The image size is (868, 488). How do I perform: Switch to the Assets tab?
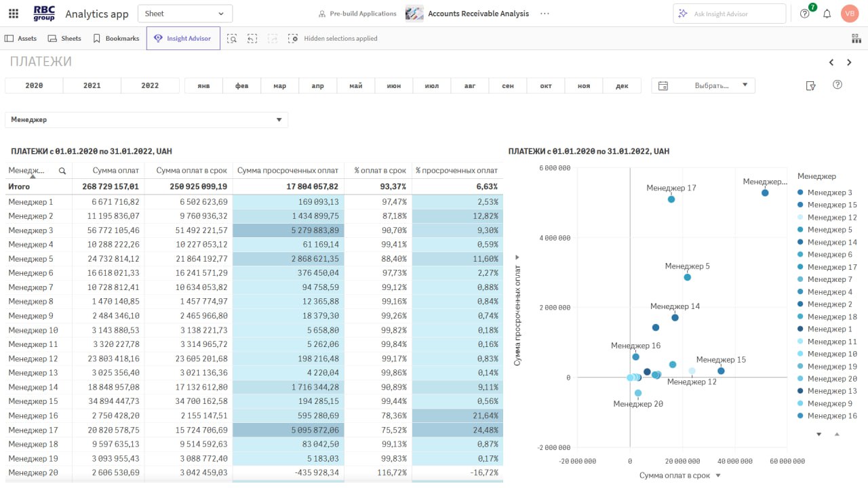21,39
